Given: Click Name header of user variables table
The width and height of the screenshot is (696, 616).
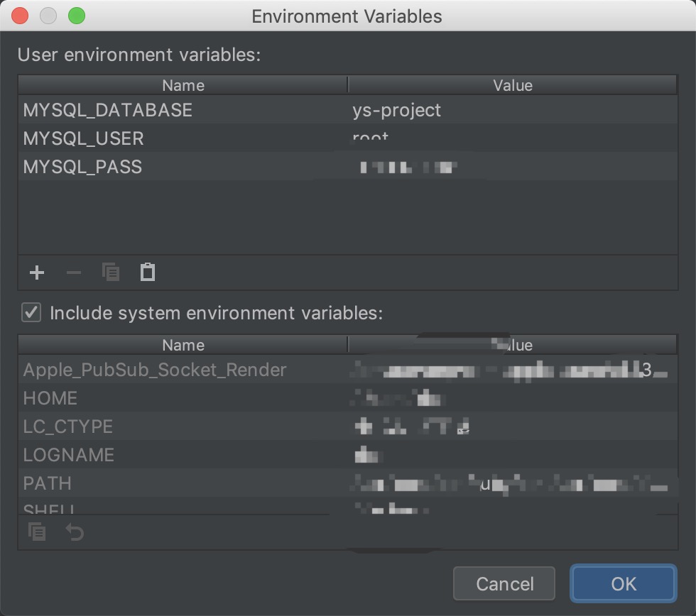Looking at the screenshot, I should (183, 86).
